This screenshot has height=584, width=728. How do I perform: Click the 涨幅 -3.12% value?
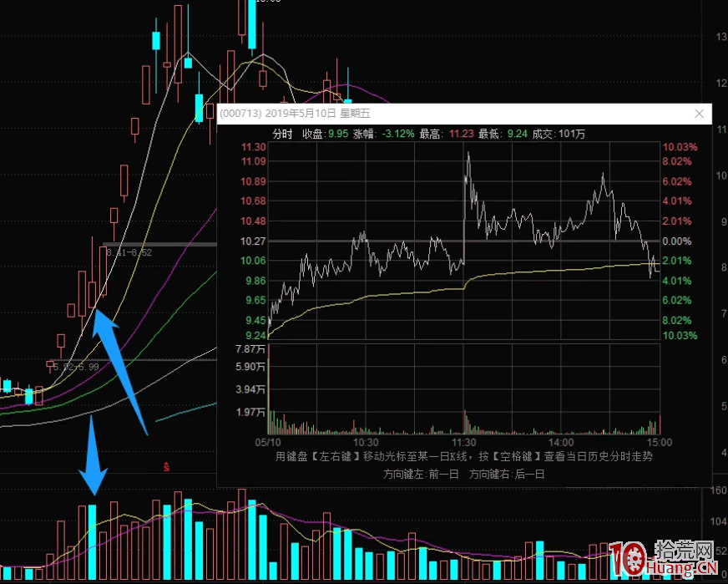(398, 135)
